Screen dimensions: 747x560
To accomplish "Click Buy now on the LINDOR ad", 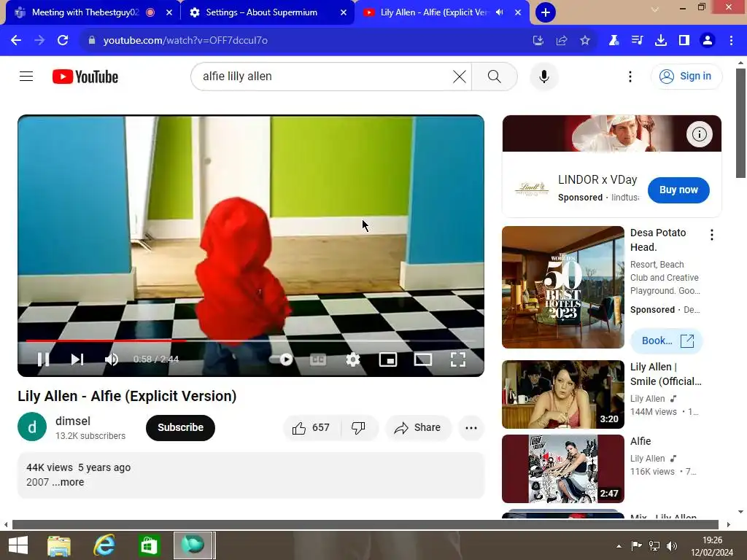I will [x=678, y=190].
